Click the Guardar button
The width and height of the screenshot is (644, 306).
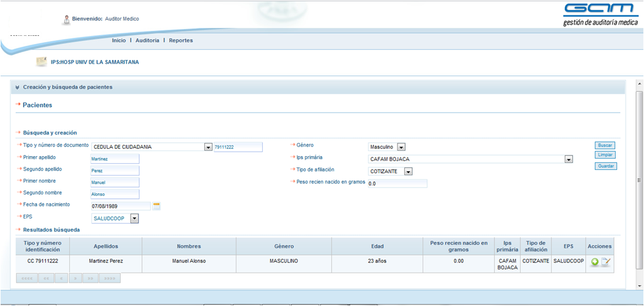[x=606, y=166]
